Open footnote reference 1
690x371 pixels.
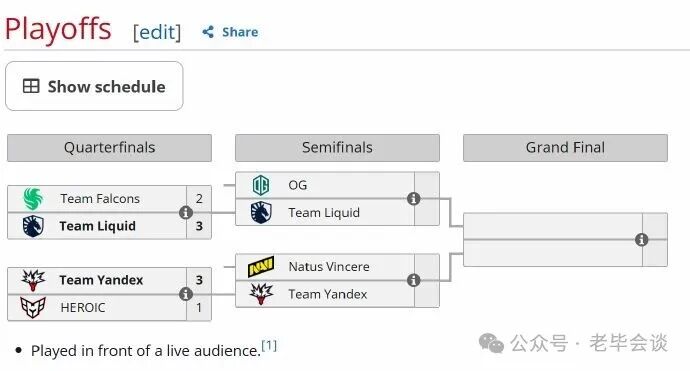[269, 345]
